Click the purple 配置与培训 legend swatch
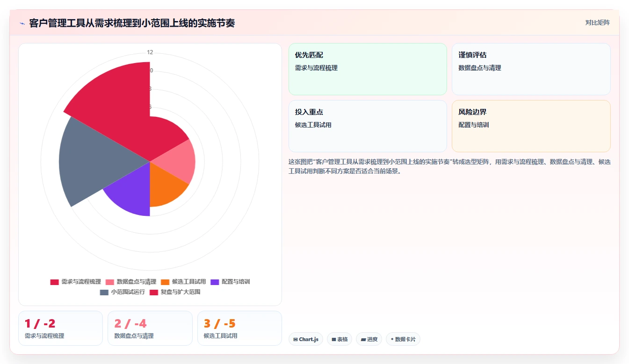This screenshot has width=629, height=364. click(x=215, y=282)
